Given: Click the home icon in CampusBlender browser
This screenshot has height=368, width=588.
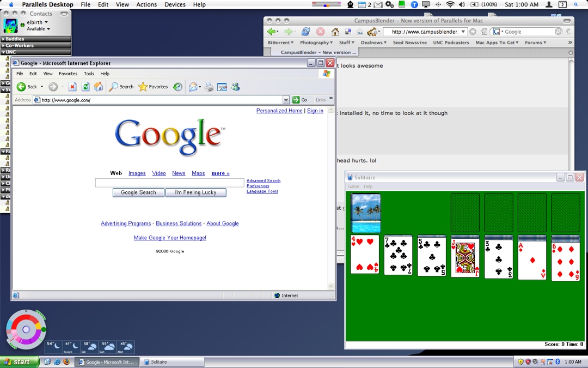Looking at the screenshot, I should tap(335, 32).
